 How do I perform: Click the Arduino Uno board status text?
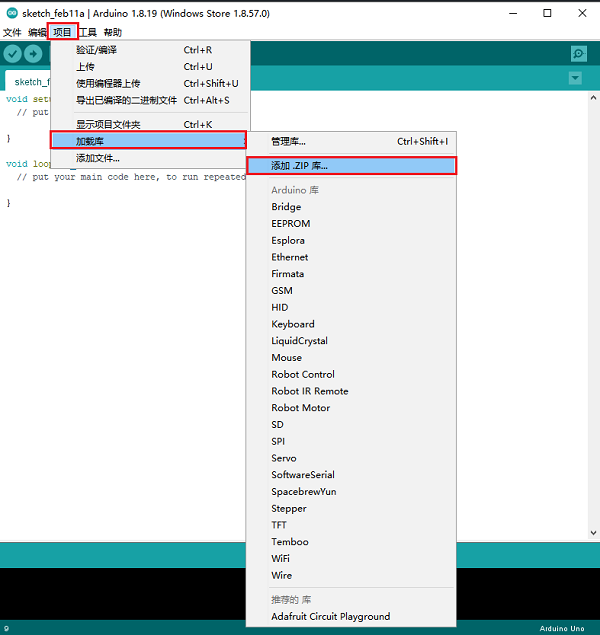point(562,629)
